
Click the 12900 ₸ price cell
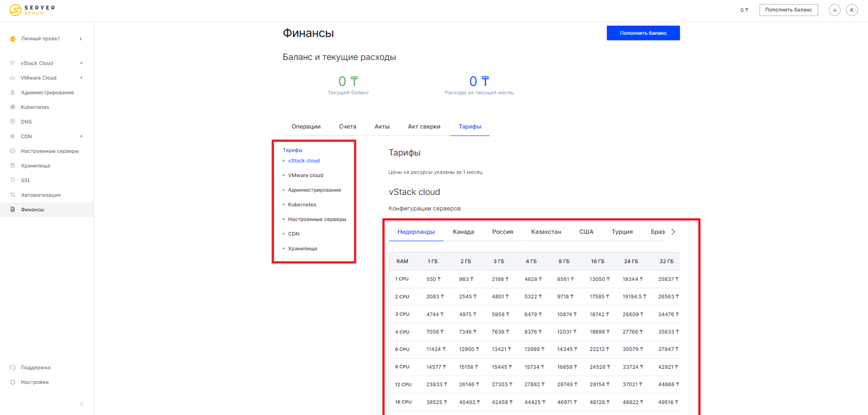(469, 349)
